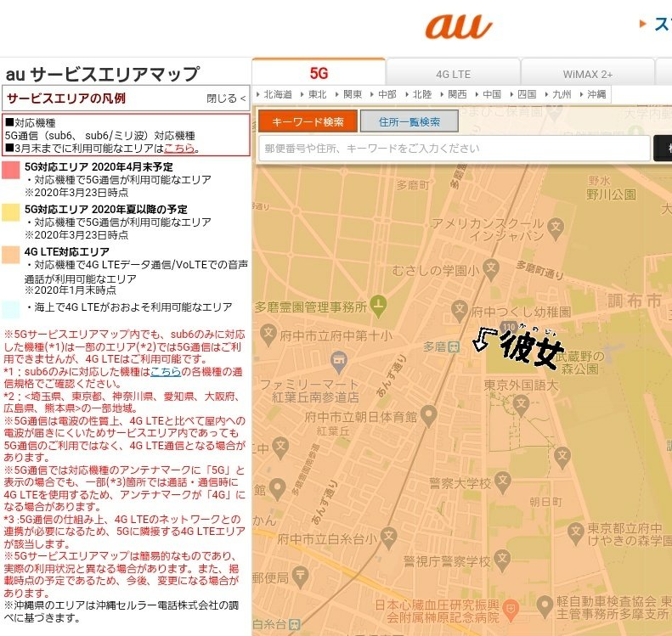The width and height of the screenshot is (672, 636).
Task: Click the 軽自動車検査協会 location pin
Action: point(545,605)
